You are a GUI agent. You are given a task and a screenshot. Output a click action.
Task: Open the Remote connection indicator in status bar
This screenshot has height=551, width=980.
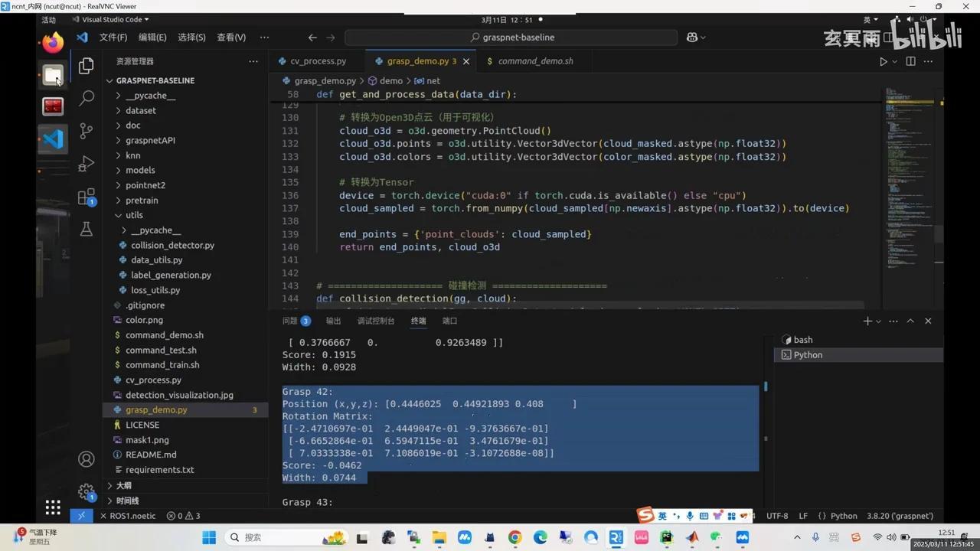[81, 516]
